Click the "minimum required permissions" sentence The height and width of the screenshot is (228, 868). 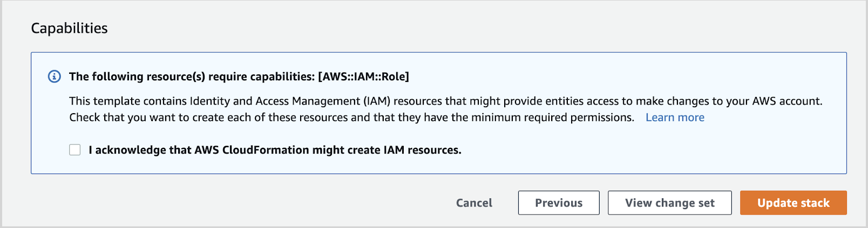[351, 118]
